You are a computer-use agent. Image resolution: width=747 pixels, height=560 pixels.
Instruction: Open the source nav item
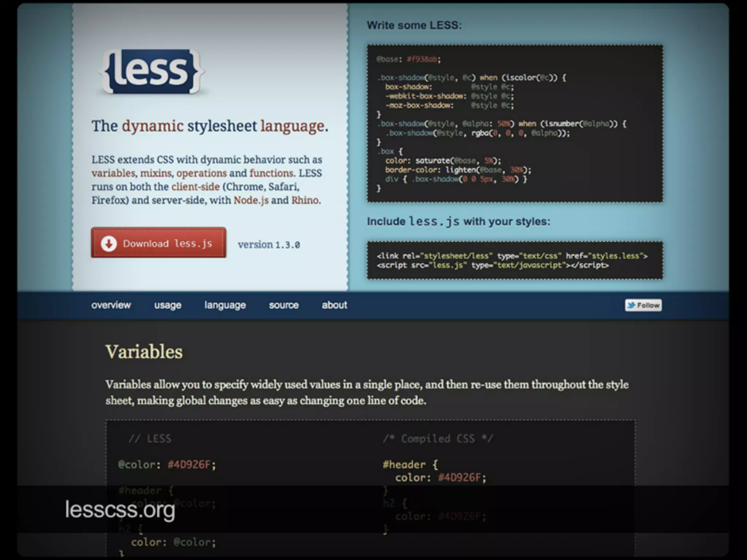tap(284, 305)
